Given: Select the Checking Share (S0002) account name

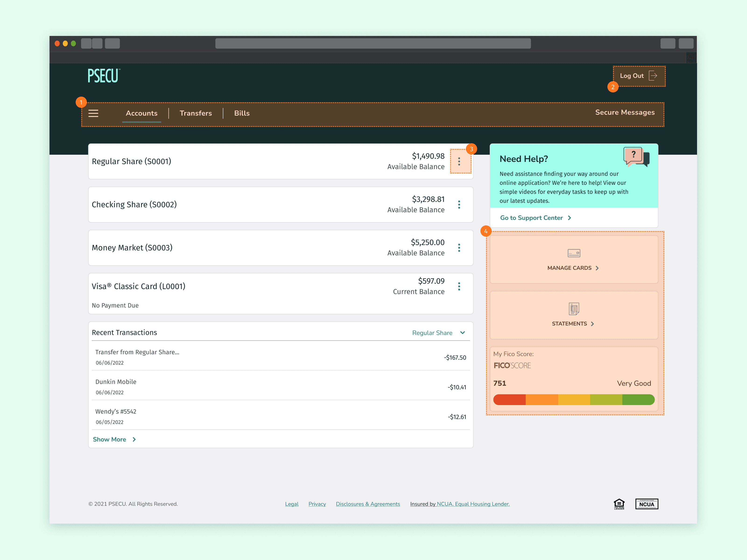Looking at the screenshot, I should pyautogui.click(x=134, y=205).
